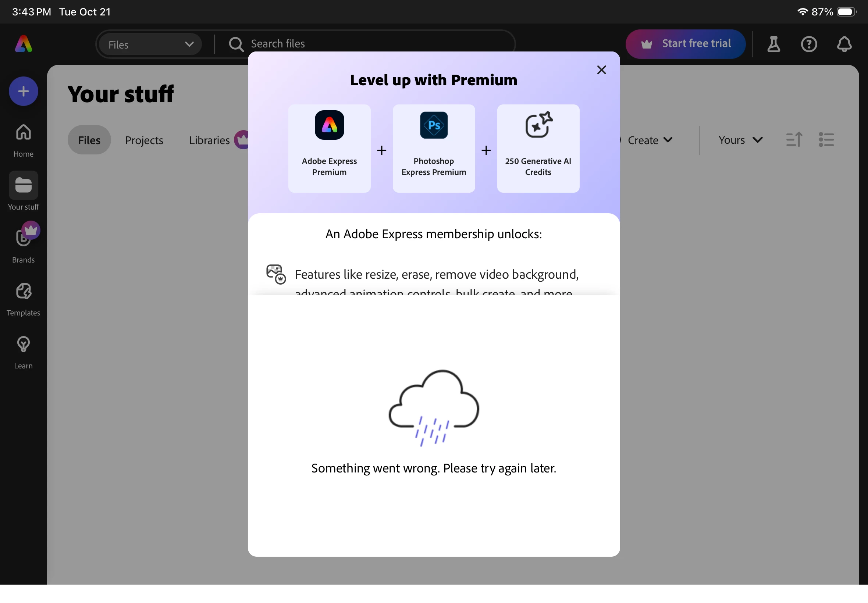This screenshot has width=868, height=603.
Task: Click the Adobe Express logo
Action: [24, 44]
